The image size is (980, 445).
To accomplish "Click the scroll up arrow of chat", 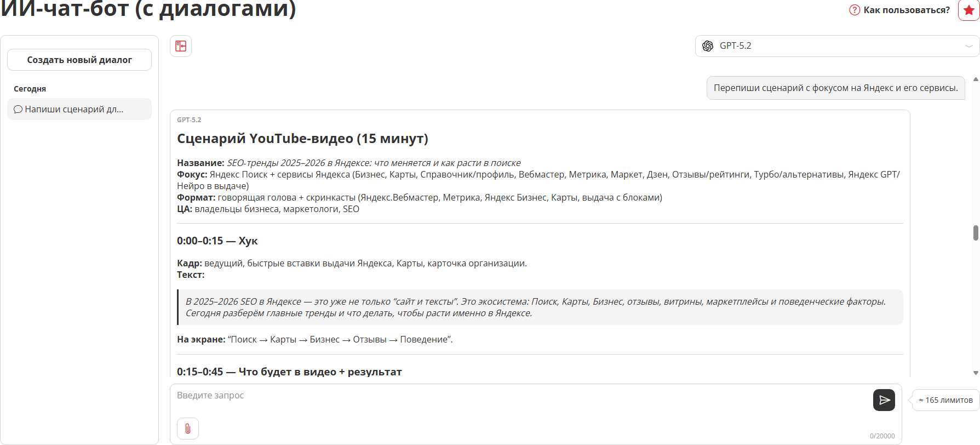I will [x=976, y=79].
